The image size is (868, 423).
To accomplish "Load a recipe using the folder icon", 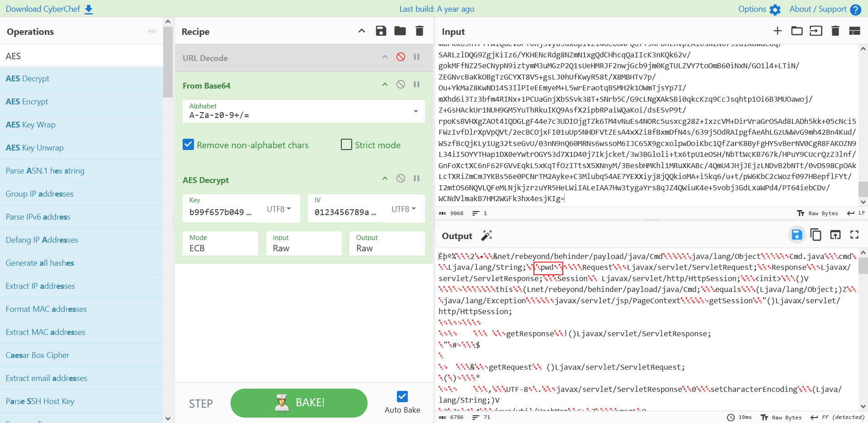I will (x=400, y=31).
